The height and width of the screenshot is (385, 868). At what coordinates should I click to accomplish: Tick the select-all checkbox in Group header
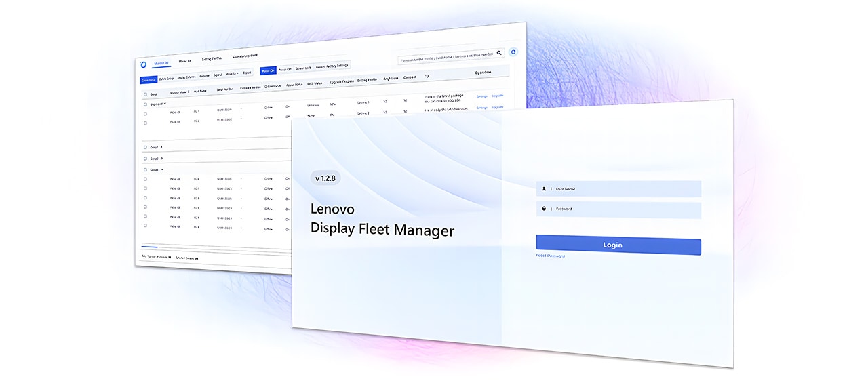[x=145, y=94]
